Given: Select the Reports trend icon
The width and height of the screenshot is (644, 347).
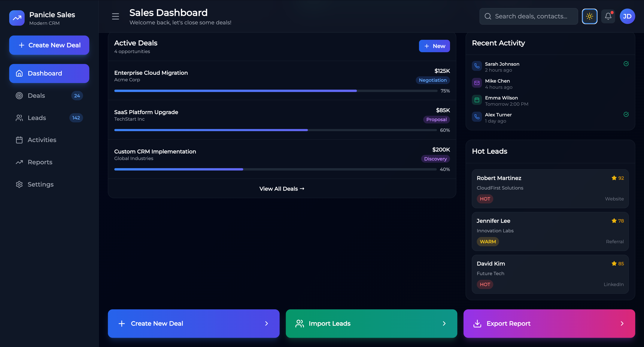Looking at the screenshot, I should pyautogui.click(x=19, y=162).
